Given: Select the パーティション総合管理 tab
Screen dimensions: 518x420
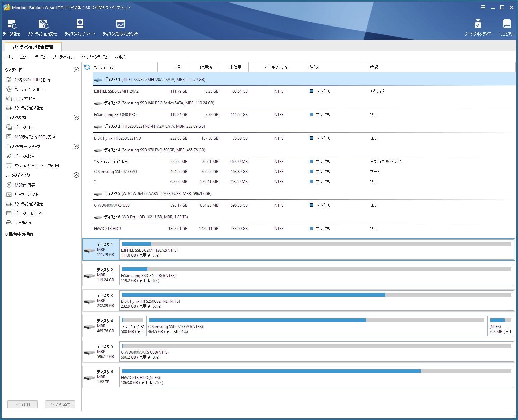Looking at the screenshot, I should point(33,47).
